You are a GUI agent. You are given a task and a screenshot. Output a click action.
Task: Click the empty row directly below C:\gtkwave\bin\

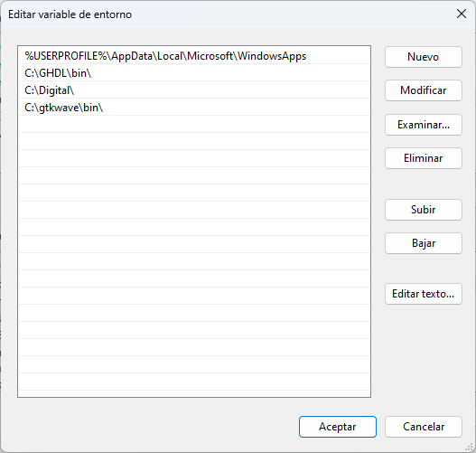tap(194, 124)
